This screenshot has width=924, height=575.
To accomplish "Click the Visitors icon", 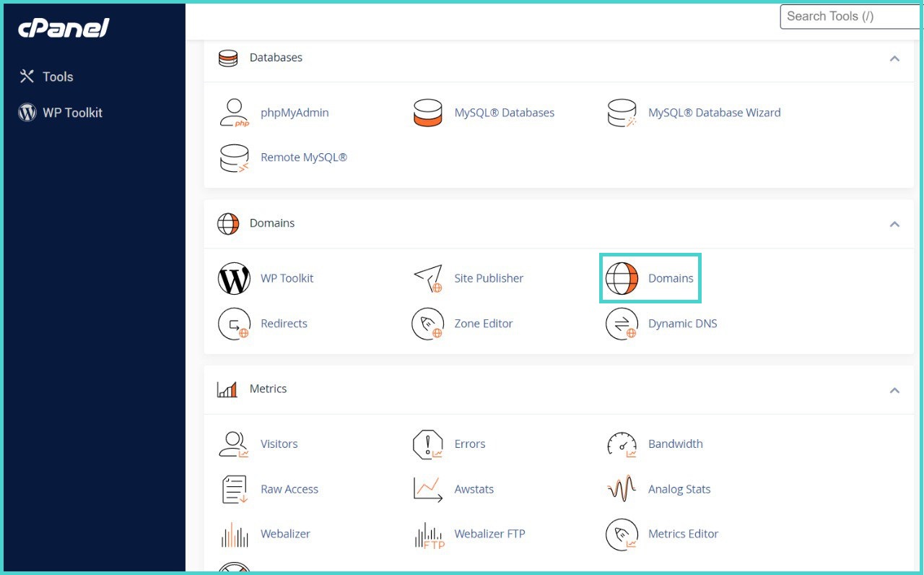I will 234,444.
